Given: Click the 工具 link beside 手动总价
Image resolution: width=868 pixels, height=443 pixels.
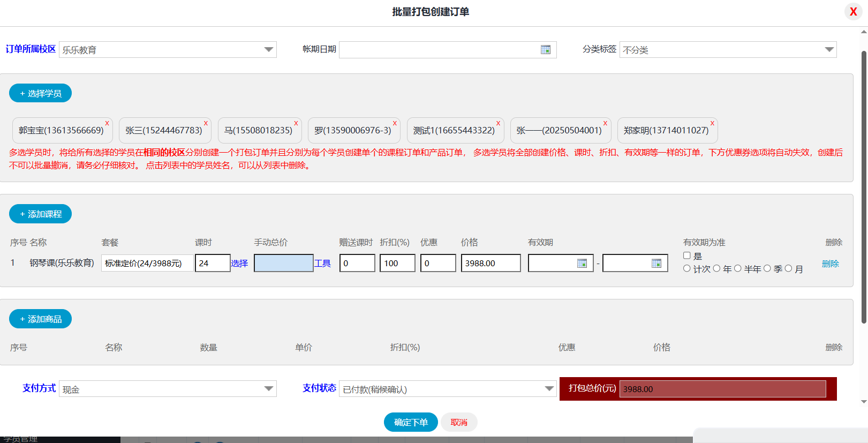Looking at the screenshot, I should pos(322,263).
